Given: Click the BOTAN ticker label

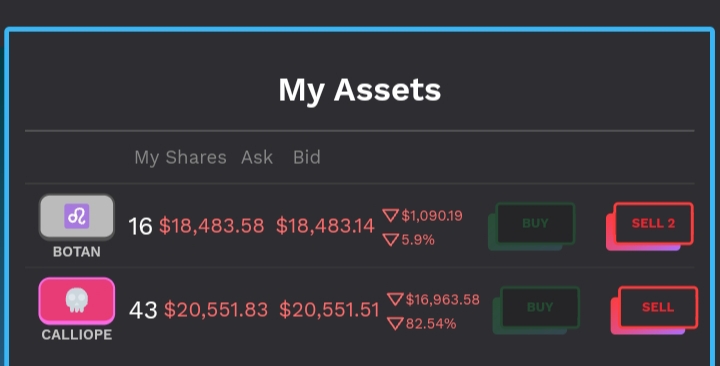Looking at the screenshot, I should [77, 252].
